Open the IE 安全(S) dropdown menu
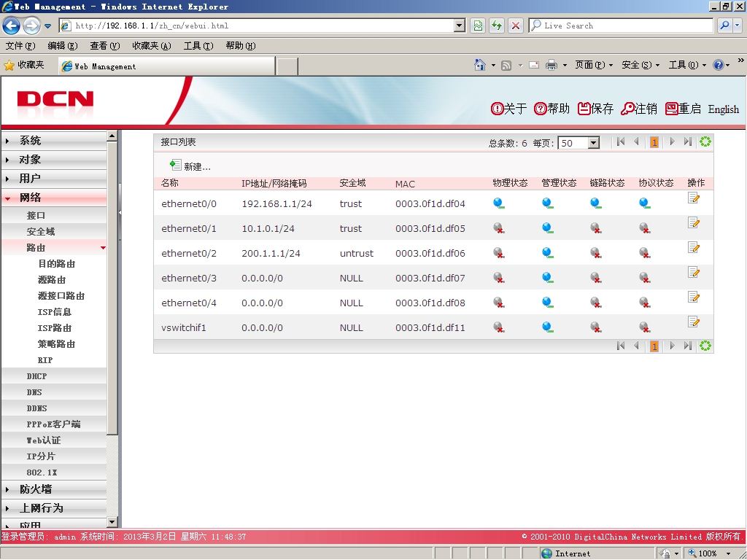The image size is (747, 560). click(x=640, y=65)
